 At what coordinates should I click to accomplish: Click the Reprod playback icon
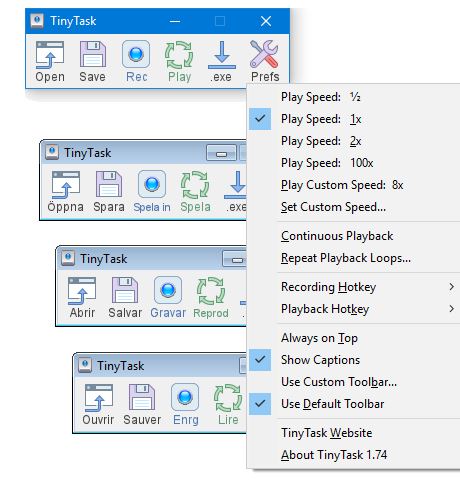pos(211,291)
